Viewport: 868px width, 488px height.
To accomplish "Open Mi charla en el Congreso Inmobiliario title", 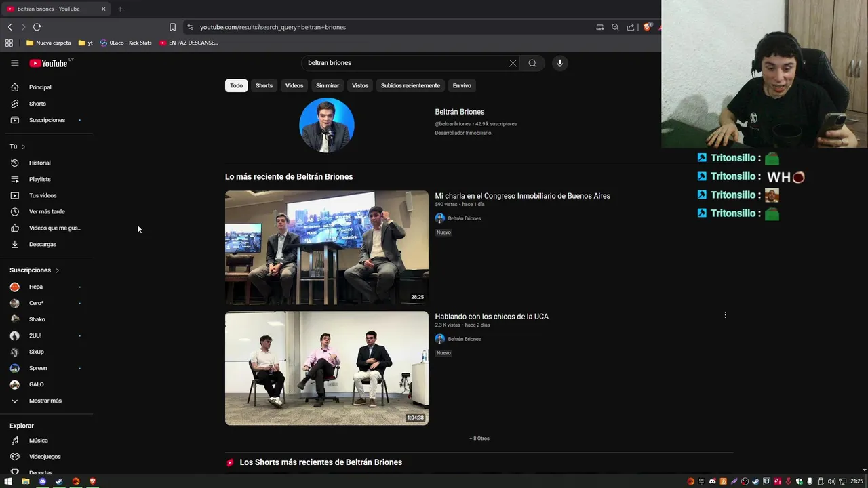I will pyautogui.click(x=522, y=196).
